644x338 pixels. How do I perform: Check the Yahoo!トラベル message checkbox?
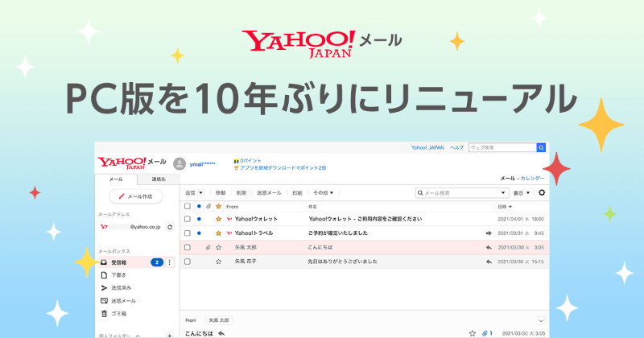(x=188, y=233)
